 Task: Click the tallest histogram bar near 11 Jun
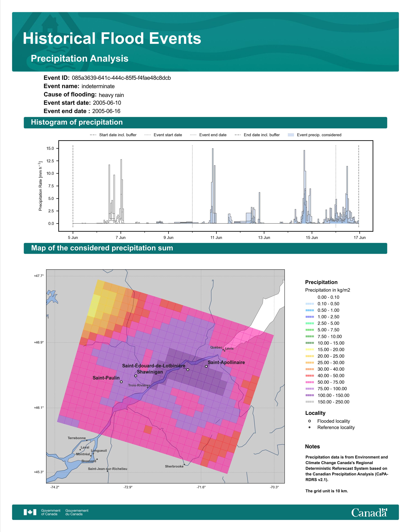[213, 186]
